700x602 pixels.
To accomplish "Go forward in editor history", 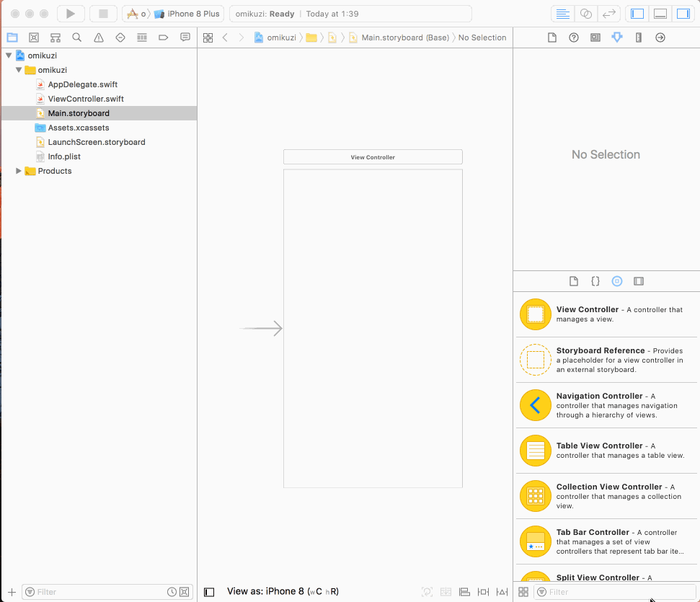I will point(241,37).
